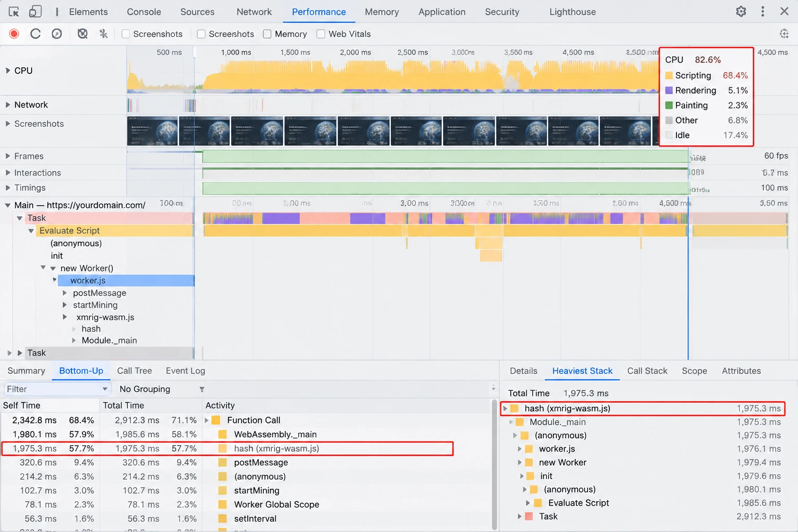Expand the Timings track
Viewport: 798px width, 532px height.
click(8, 188)
